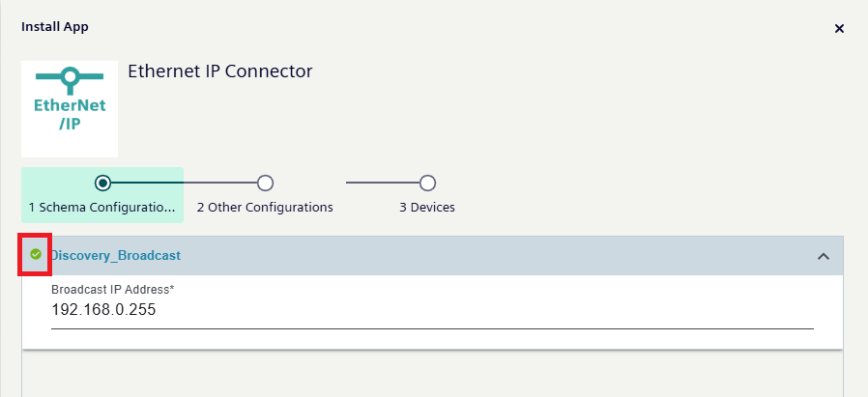This screenshot has width=868, height=397.
Task: Click progress line between steps 2 and 3
Action: click(382, 183)
